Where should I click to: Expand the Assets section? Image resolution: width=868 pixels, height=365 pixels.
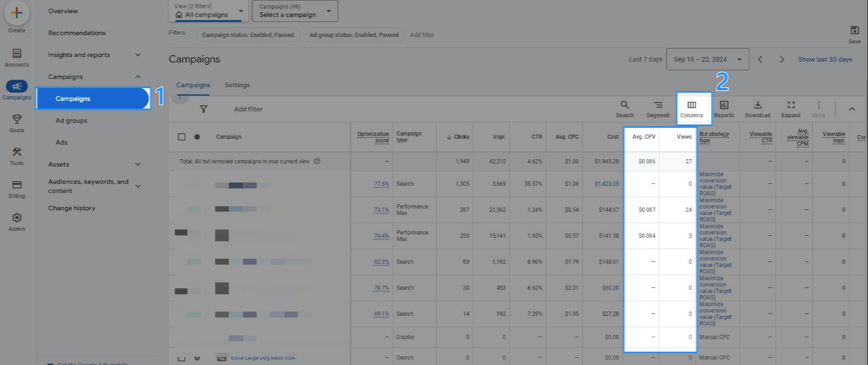click(x=138, y=164)
